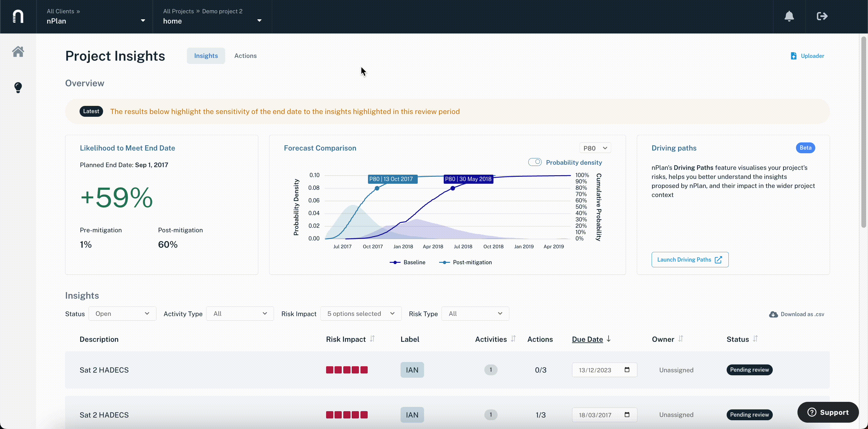The width and height of the screenshot is (868, 429).
Task: Open the notifications bell
Action: 789,16
